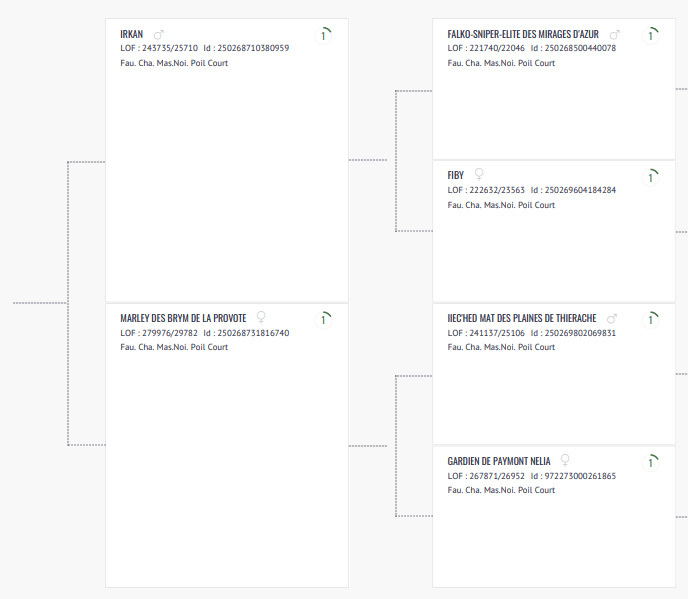The image size is (688, 599).
Task: Click the male symbol next to IRKAN
Action: click(158, 34)
